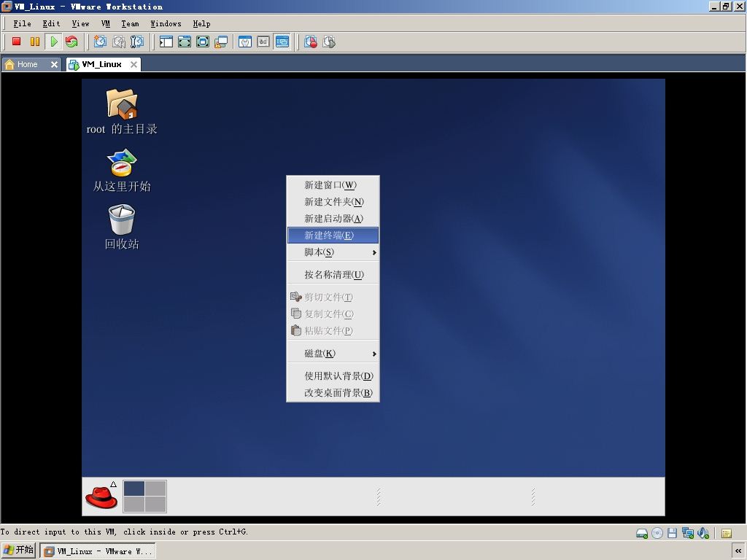The image size is (747, 560).
Task: Click the sound card status icon
Action: (703, 533)
